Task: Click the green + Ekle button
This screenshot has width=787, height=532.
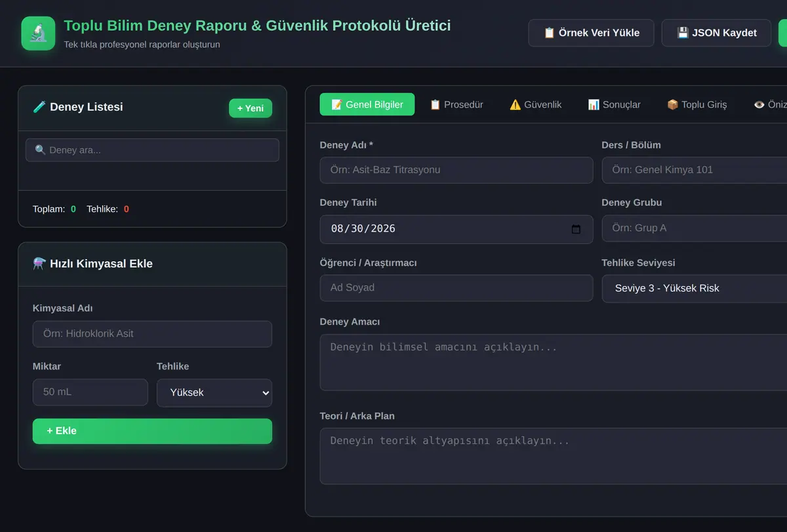Action: click(152, 431)
